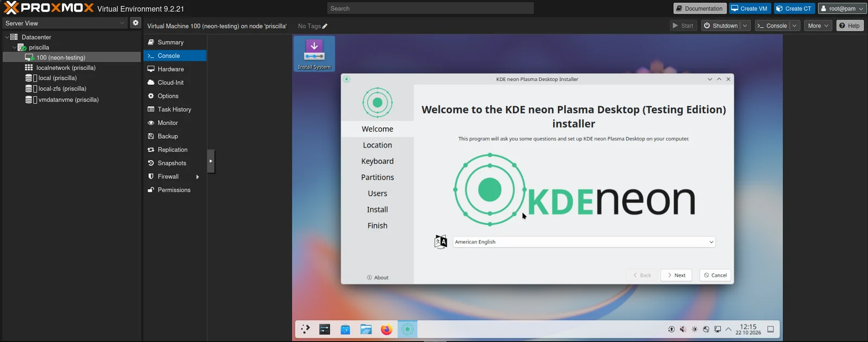The height and width of the screenshot is (342, 868).
Task: Click the network tray icon
Action: (x=706, y=329)
